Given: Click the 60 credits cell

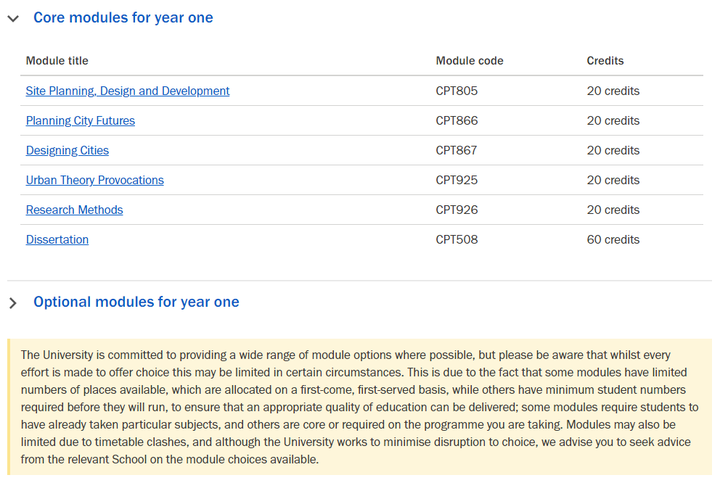Looking at the screenshot, I should coord(613,240).
